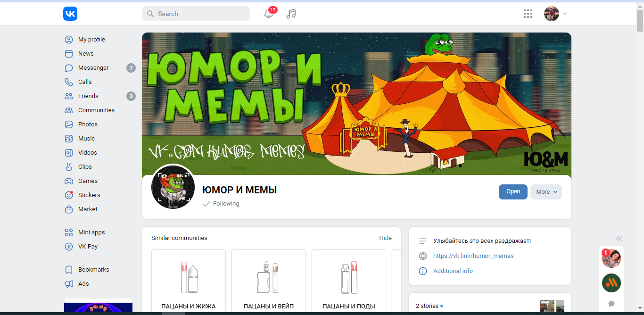Click the Friends people icon
The image size is (644, 315).
[69, 96]
